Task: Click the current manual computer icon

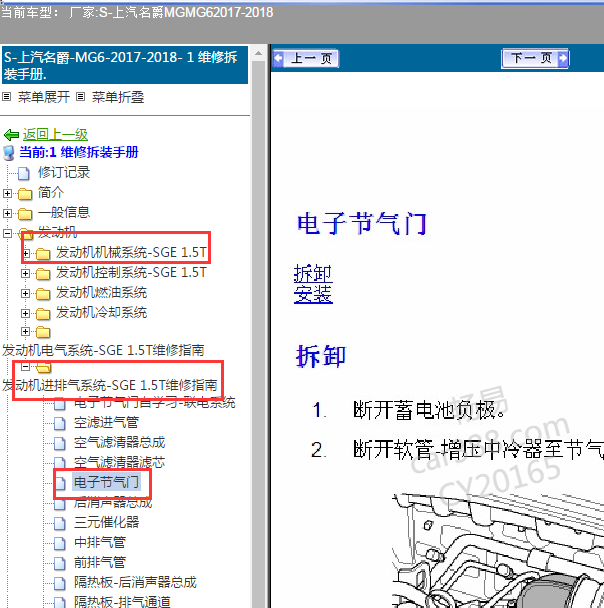Action: coord(9,153)
